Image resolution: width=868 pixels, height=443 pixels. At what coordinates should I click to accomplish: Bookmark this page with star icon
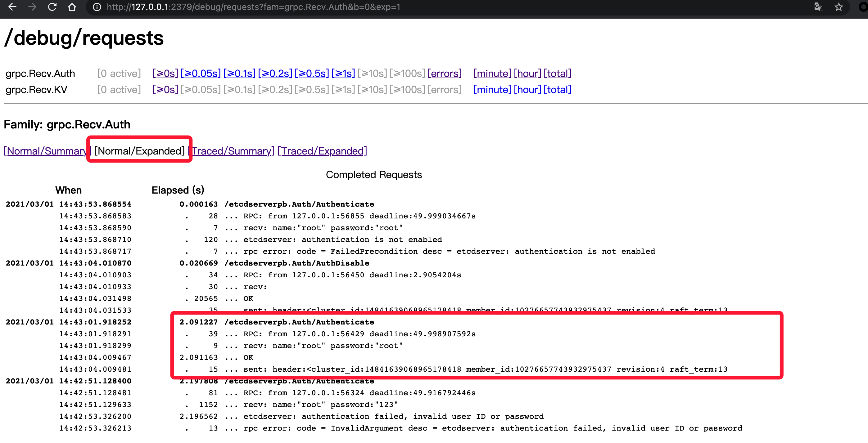(x=839, y=7)
